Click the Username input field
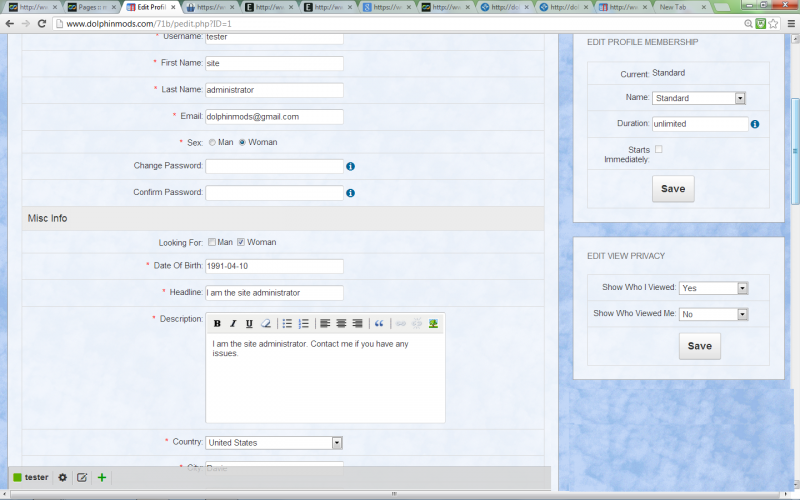The width and height of the screenshot is (800, 500). click(x=274, y=38)
